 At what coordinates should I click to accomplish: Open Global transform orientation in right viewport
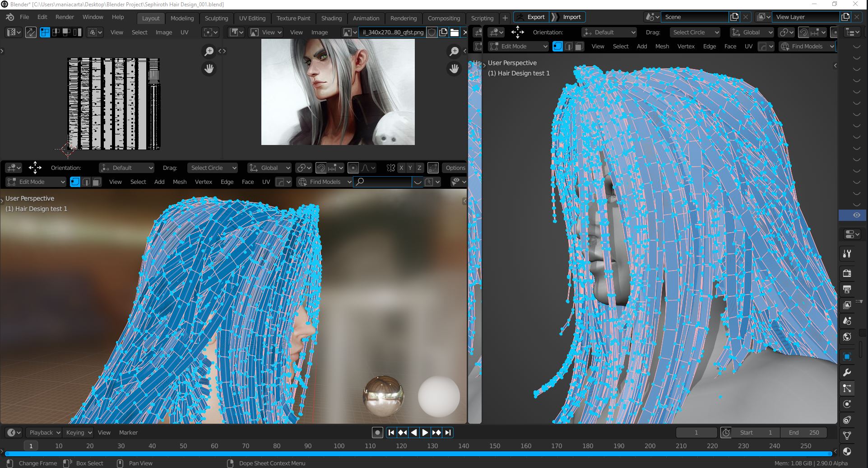click(x=752, y=32)
